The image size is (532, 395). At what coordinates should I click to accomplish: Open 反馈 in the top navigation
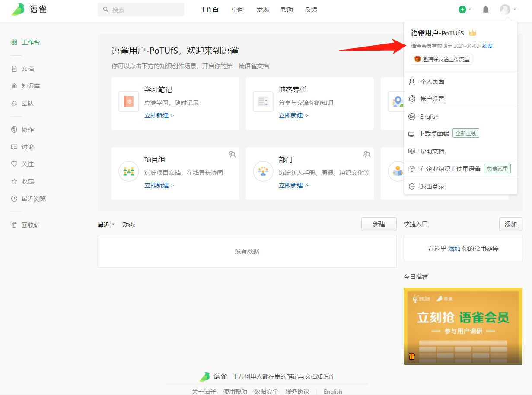(311, 9)
